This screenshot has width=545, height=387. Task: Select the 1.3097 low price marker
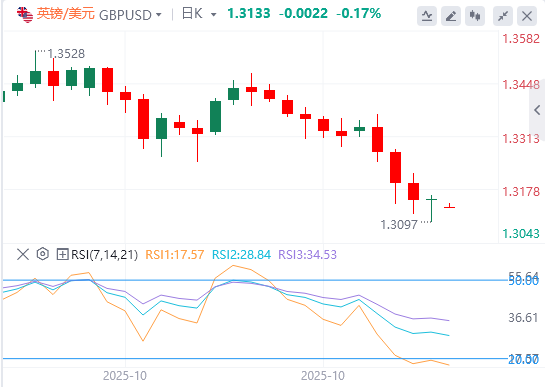coord(399,225)
